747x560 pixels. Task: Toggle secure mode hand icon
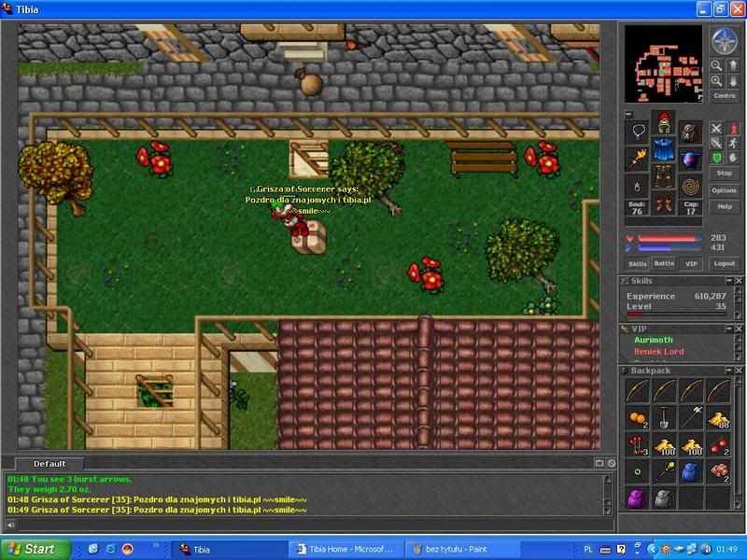click(733, 158)
